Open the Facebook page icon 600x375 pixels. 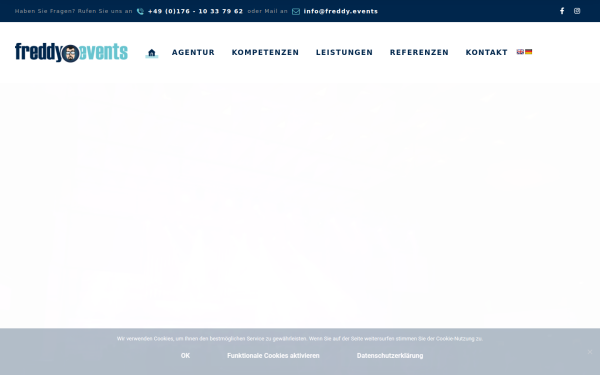(x=562, y=11)
